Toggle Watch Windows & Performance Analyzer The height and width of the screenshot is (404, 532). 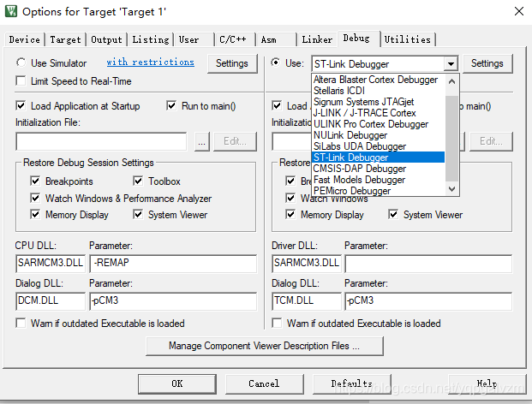pyautogui.click(x=35, y=198)
